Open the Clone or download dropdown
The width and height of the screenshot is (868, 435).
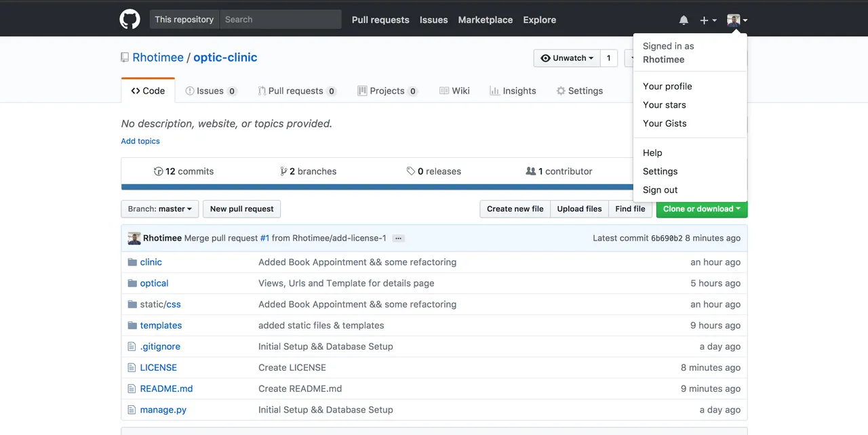pyautogui.click(x=702, y=209)
